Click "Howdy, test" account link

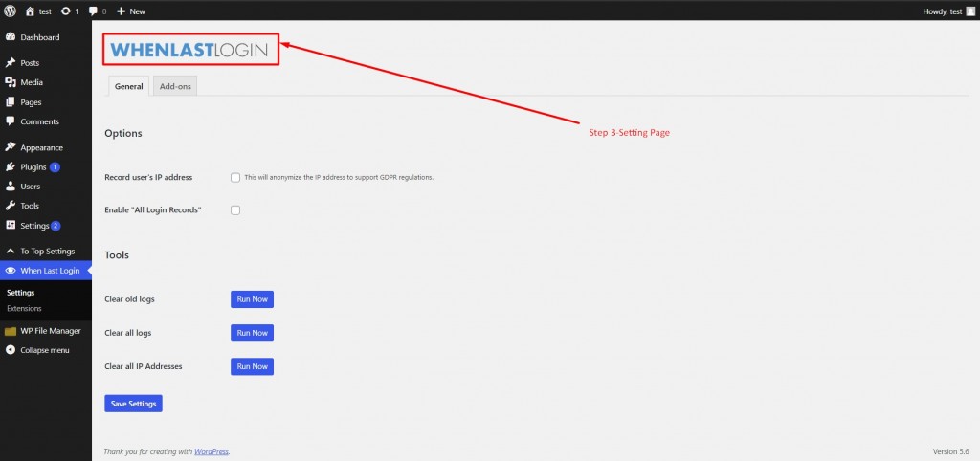(942, 11)
